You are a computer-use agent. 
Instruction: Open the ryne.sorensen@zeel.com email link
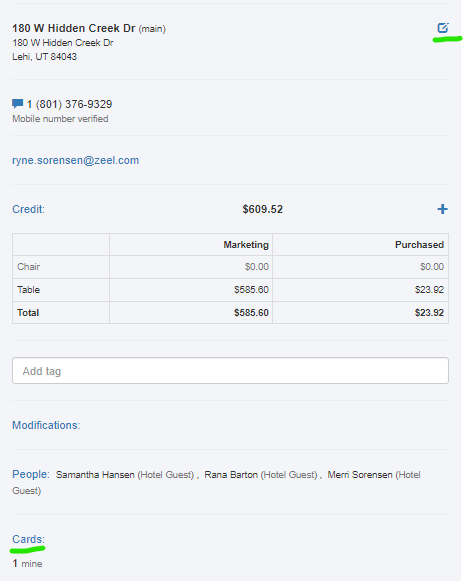(76, 160)
